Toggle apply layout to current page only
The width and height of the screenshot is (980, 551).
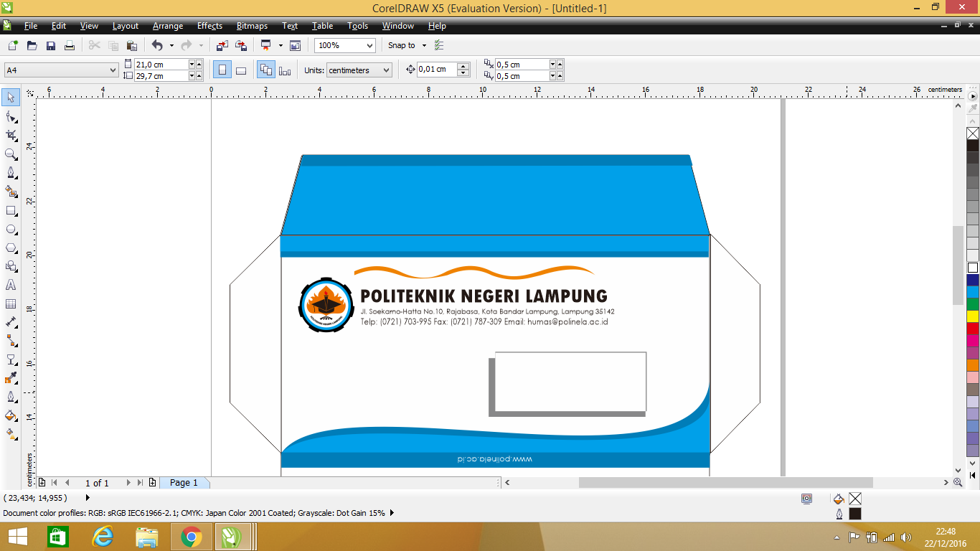coord(285,70)
